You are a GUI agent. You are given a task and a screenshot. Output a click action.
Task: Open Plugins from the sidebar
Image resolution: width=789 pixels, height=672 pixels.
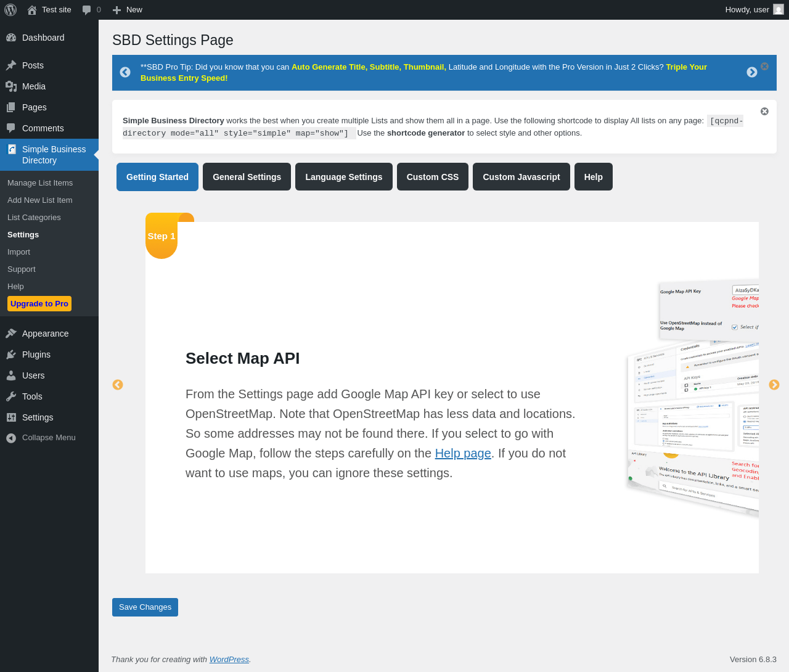36,354
